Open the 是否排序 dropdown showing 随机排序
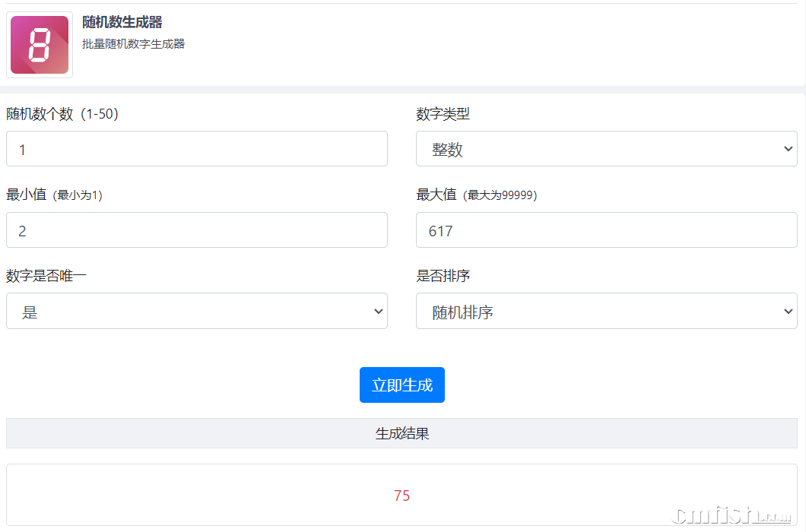The height and width of the screenshot is (532, 806). point(606,312)
